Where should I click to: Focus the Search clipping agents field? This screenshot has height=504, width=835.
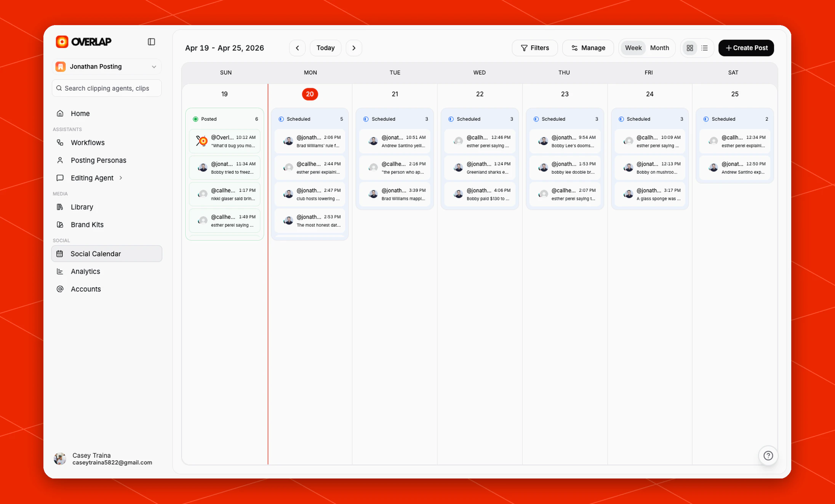point(107,88)
